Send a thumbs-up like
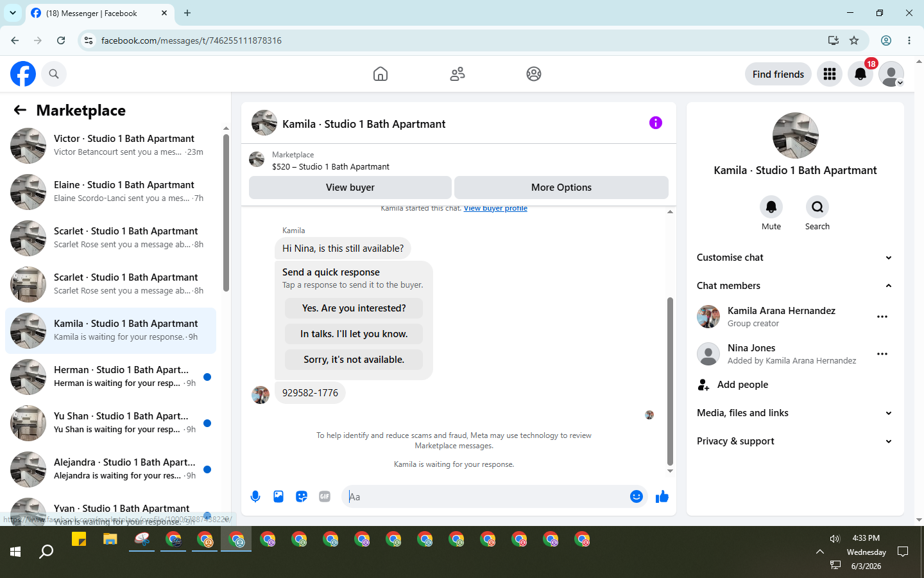Image resolution: width=924 pixels, height=578 pixels. [662, 496]
